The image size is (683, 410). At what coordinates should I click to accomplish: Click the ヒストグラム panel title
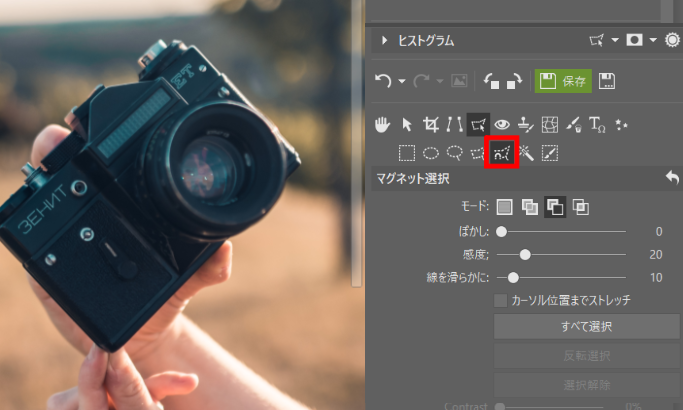tap(426, 41)
